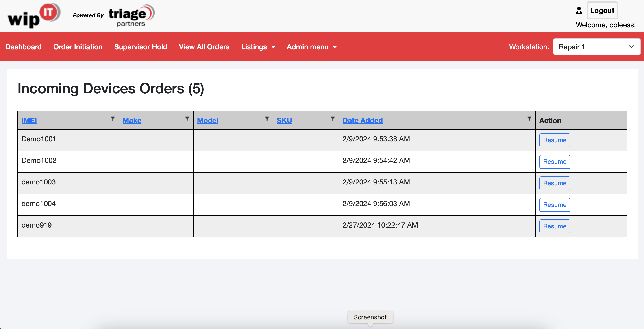
Task: Resume the demo919 order
Action: click(x=555, y=226)
